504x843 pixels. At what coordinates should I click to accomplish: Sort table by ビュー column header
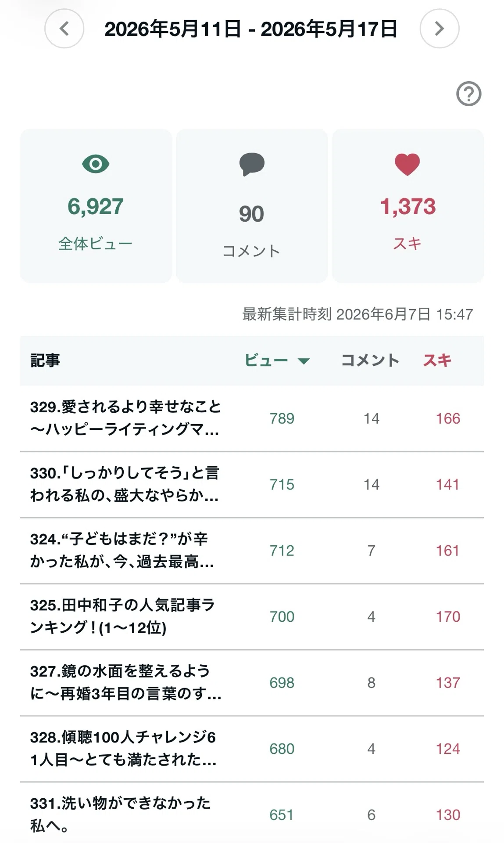point(266,360)
